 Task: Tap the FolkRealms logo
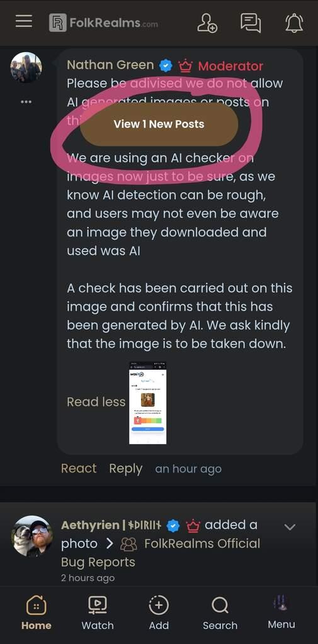[x=103, y=23]
